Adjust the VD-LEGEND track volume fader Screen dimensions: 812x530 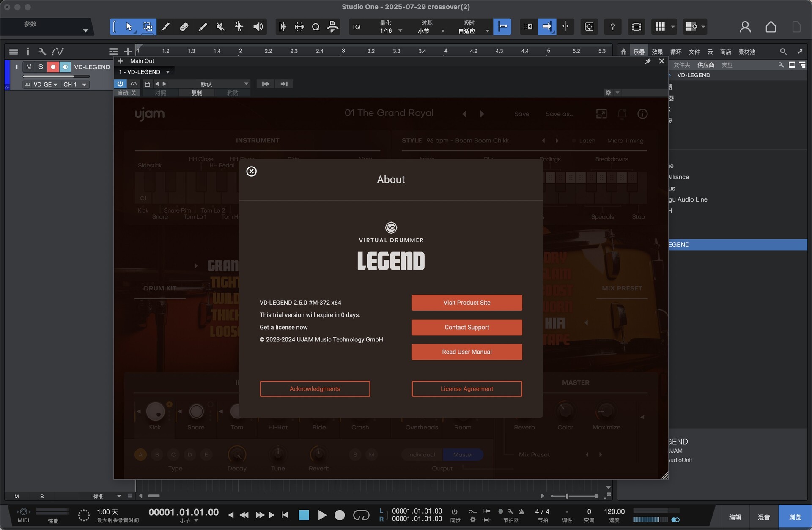coord(56,76)
